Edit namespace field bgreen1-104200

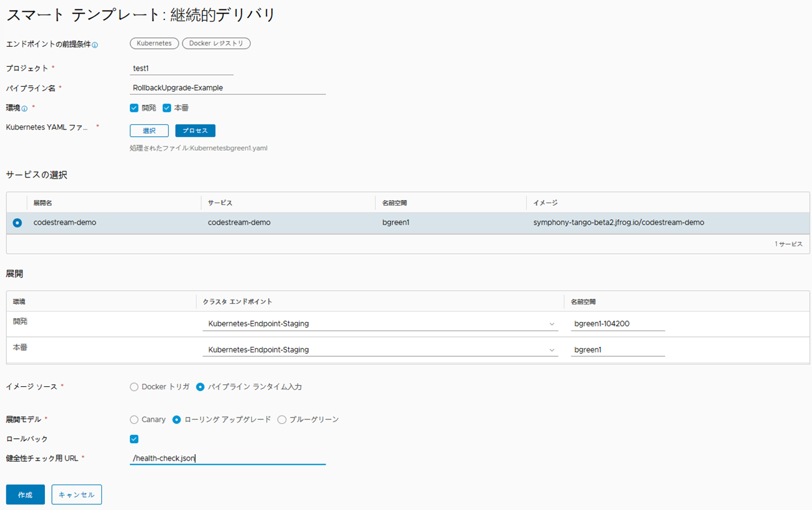pyautogui.click(x=618, y=324)
